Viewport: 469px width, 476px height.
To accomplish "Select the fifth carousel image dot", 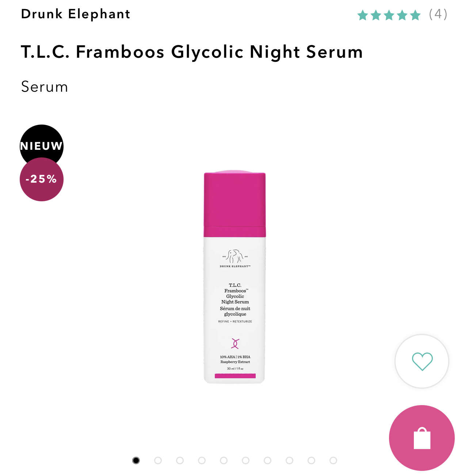I will (x=224, y=460).
